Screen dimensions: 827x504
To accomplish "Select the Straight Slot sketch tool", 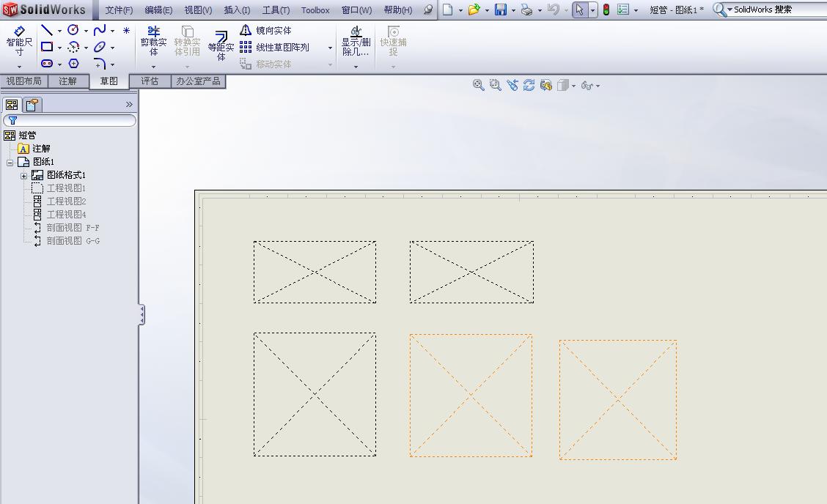I will click(47, 63).
